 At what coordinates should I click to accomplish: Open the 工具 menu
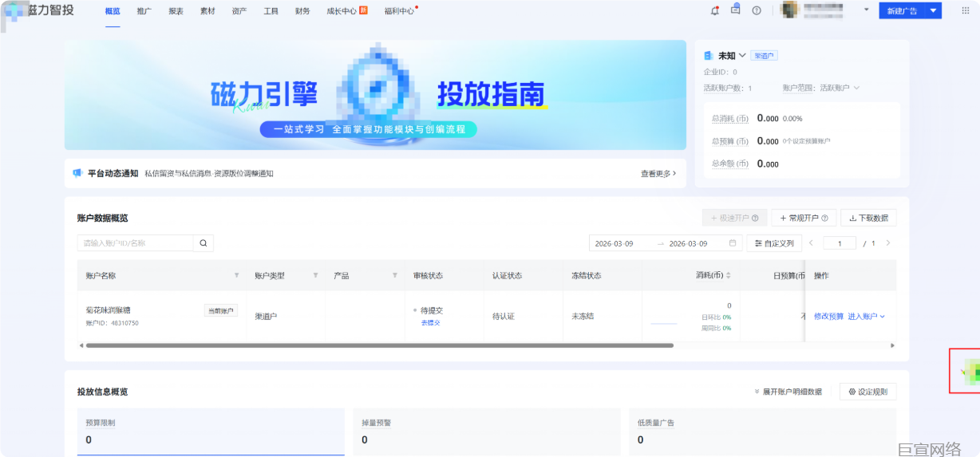point(271,11)
